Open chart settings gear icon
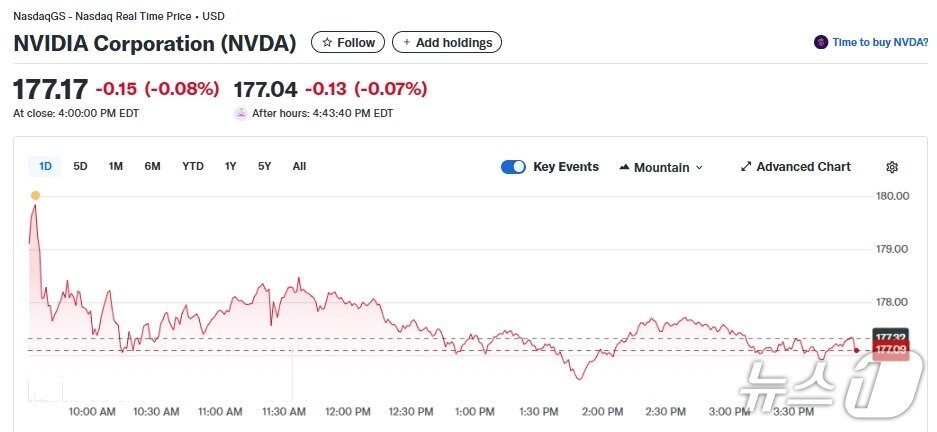 pyautogui.click(x=892, y=167)
